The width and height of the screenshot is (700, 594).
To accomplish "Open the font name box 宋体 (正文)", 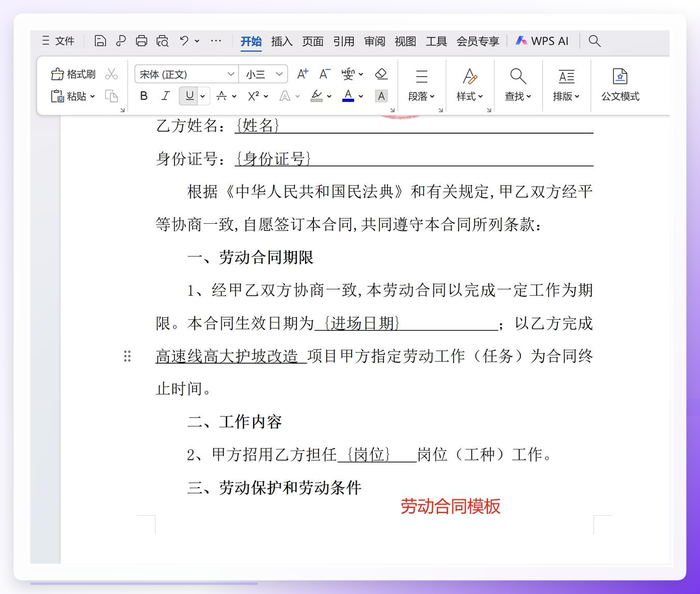I will (x=186, y=75).
